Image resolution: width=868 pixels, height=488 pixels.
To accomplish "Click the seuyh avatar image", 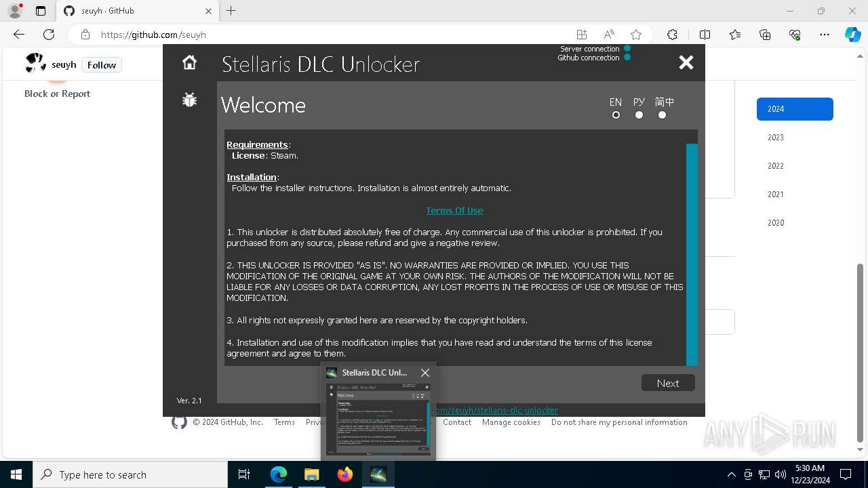I will point(36,64).
